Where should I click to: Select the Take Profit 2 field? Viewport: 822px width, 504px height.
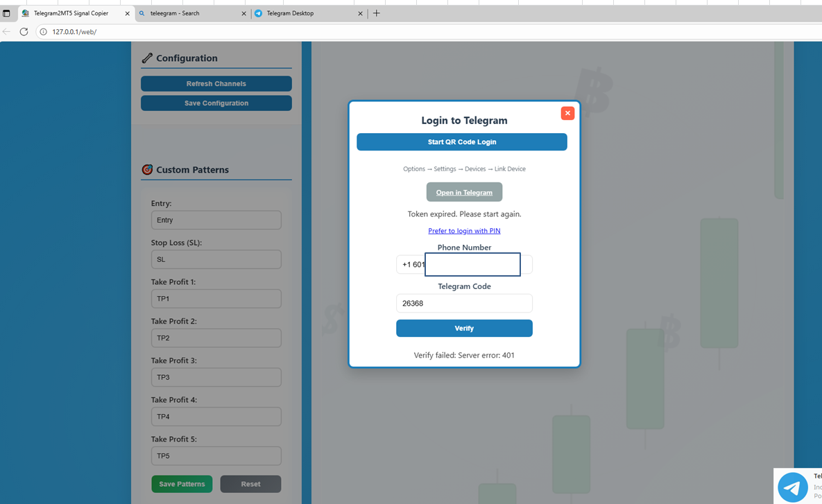coord(216,338)
